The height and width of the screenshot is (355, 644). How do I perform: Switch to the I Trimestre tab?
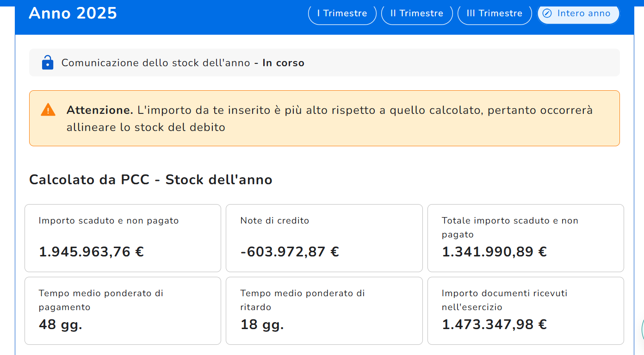tap(342, 13)
